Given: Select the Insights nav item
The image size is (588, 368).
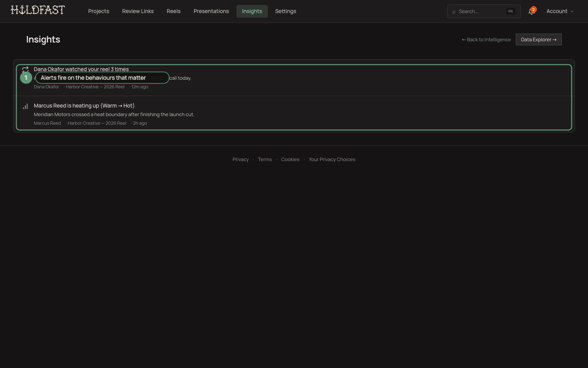Looking at the screenshot, I should (252, 11).
